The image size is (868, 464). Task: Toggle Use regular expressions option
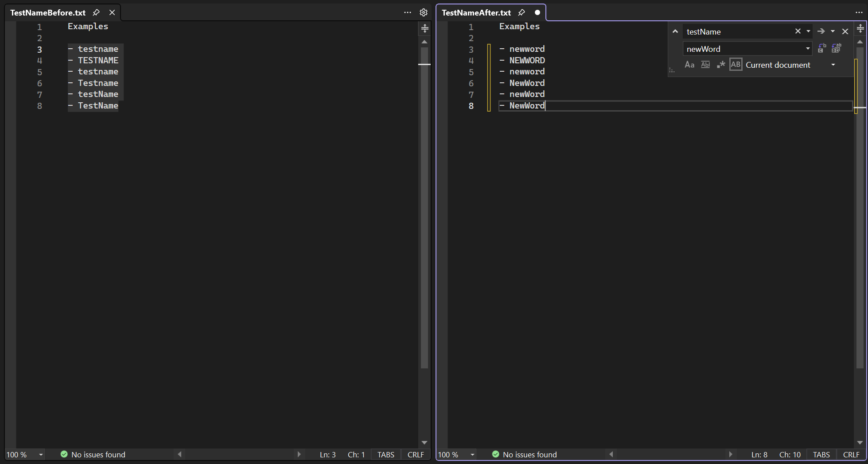[721, 65]
